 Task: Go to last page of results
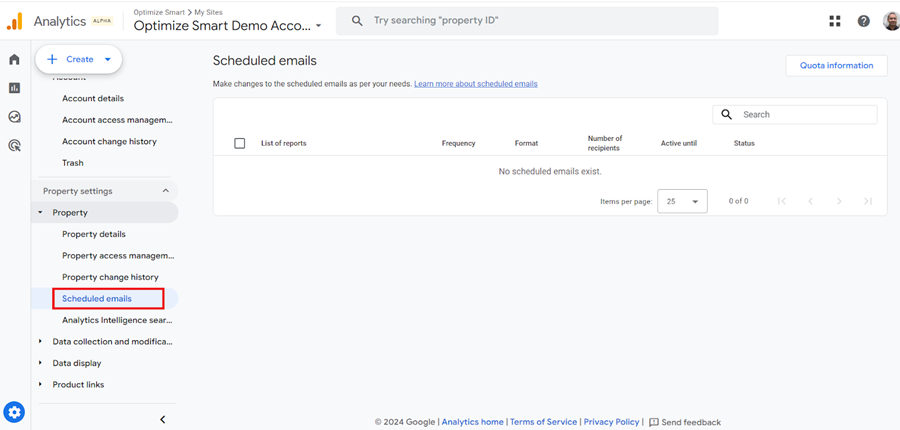point(868,201)
